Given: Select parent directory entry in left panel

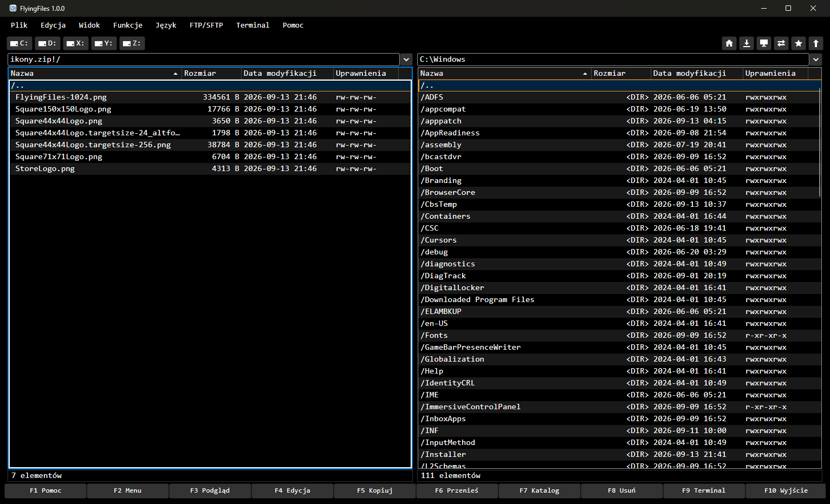Looking at the screenshot, I should pos(210,86).
